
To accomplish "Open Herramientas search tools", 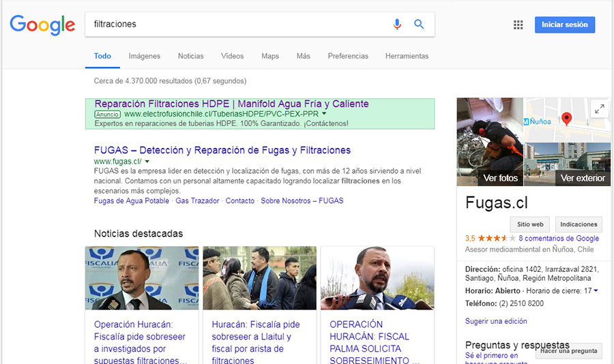I will tap(407, 56).
